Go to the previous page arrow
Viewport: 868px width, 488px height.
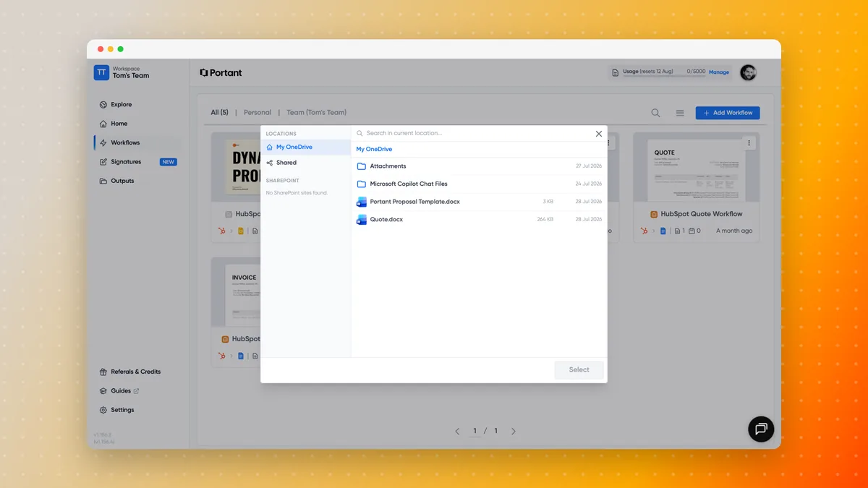[x=457, y=432]
